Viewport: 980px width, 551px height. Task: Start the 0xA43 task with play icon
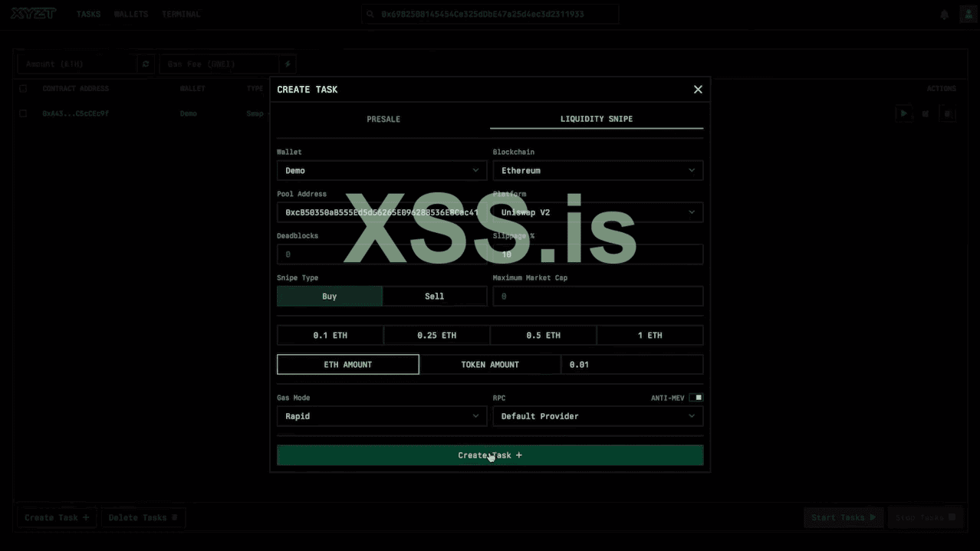(904, 113)
